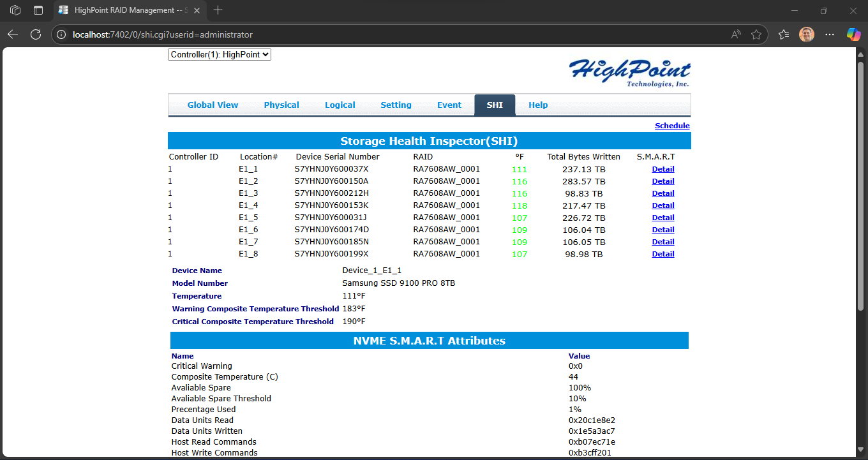Switch to the Physical tab
868x460 pixels.
tap(281, 105)
